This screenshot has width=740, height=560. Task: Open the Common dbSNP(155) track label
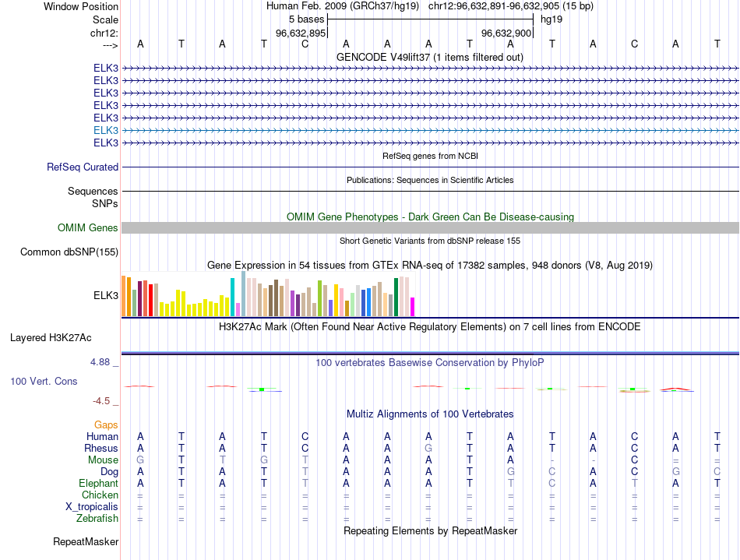point(69,252)
